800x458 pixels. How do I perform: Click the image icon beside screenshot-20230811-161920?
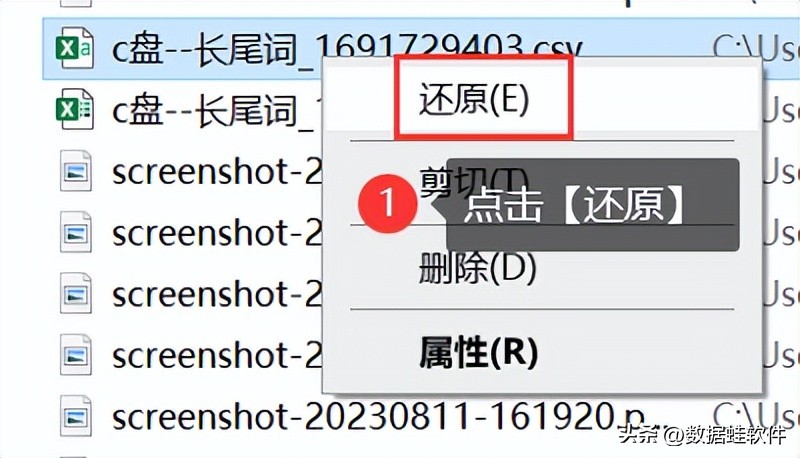pos(76,416)
